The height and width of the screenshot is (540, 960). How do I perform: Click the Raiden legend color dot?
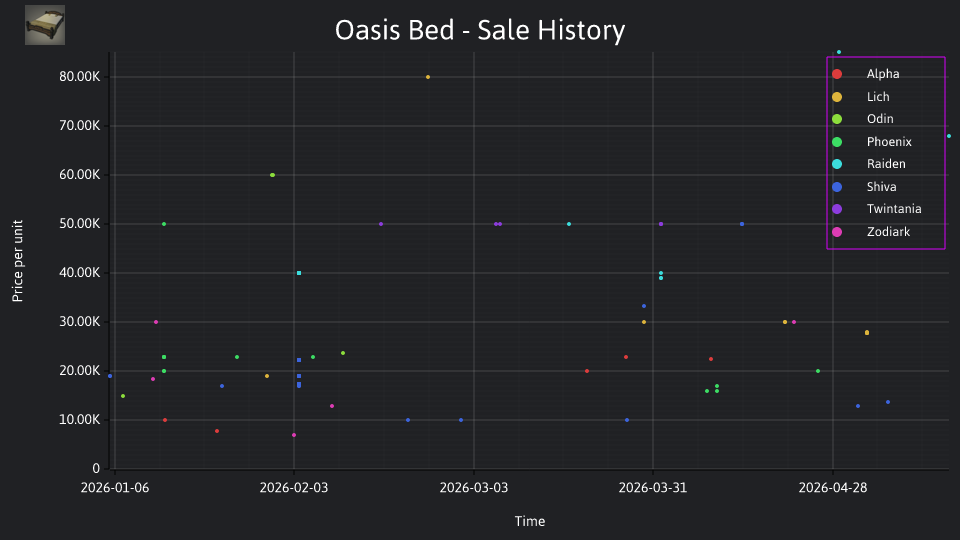tap(837, 164)
